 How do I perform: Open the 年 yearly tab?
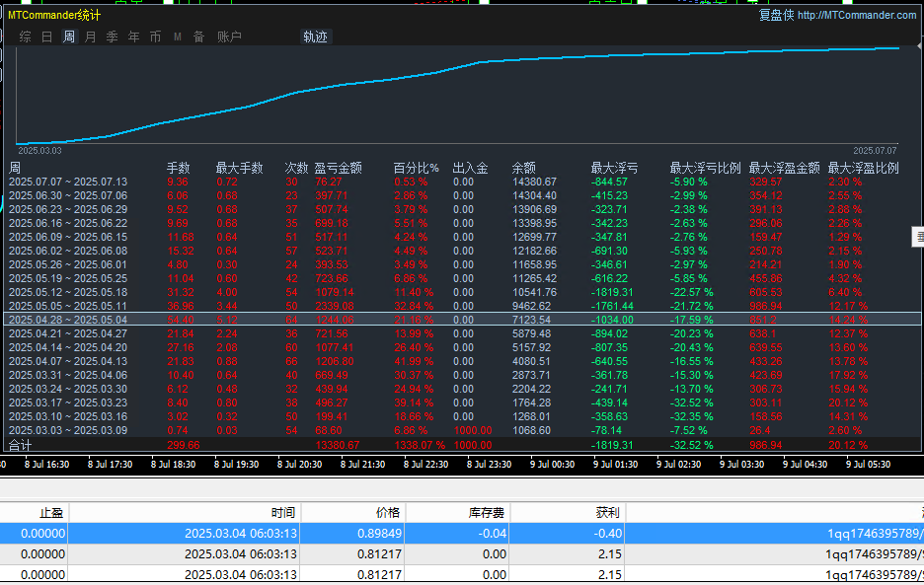point(134,37)
